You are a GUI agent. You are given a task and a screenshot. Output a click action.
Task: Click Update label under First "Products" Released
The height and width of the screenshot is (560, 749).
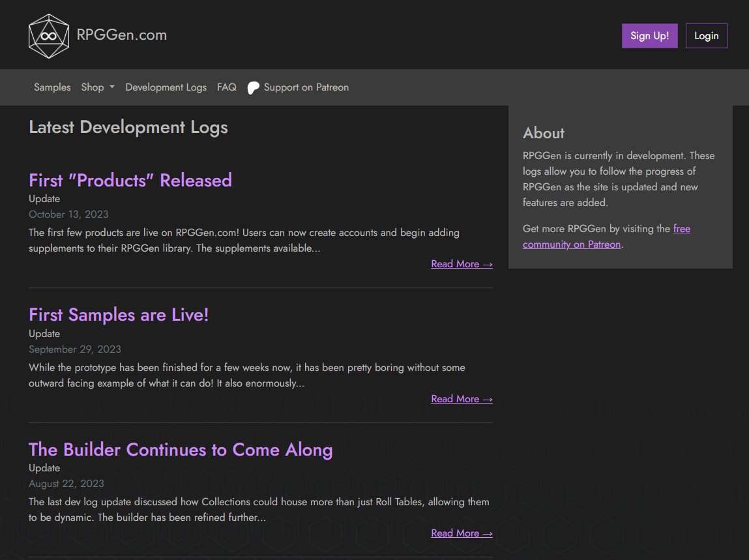click(x=44, y=199)
